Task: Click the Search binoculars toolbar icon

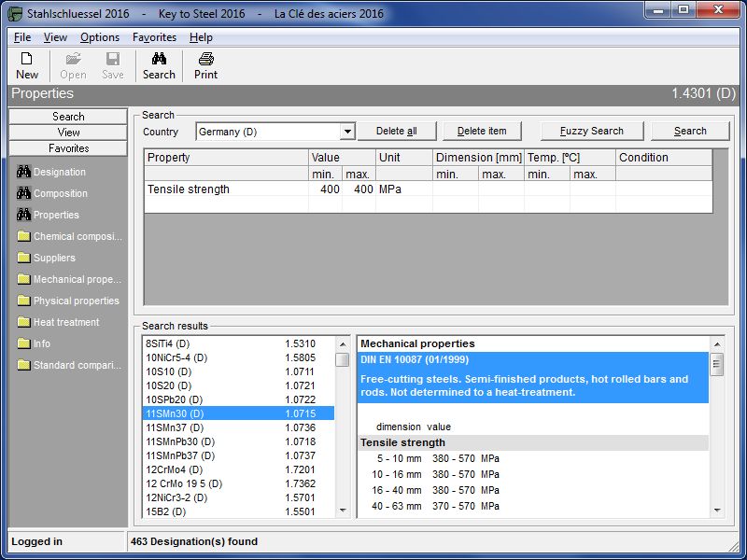Action: pos(159,65)
